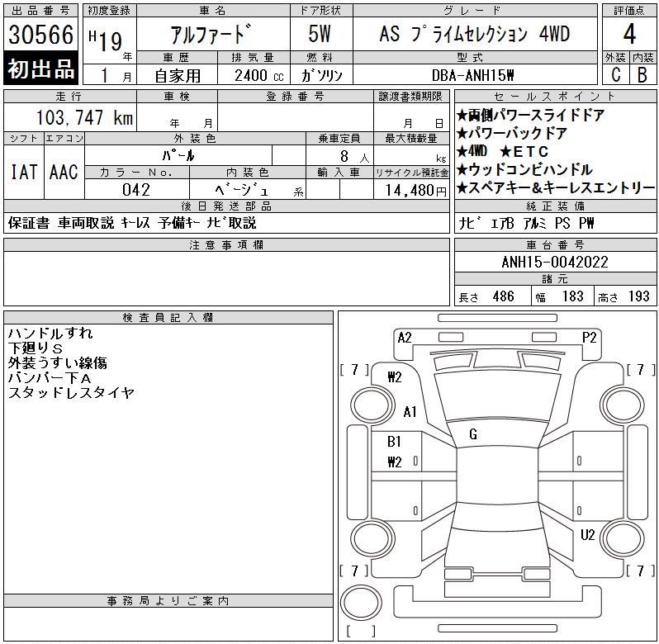659x644 pixels.
Task: Click the lot number 30566
Action: tap(40, 35)
